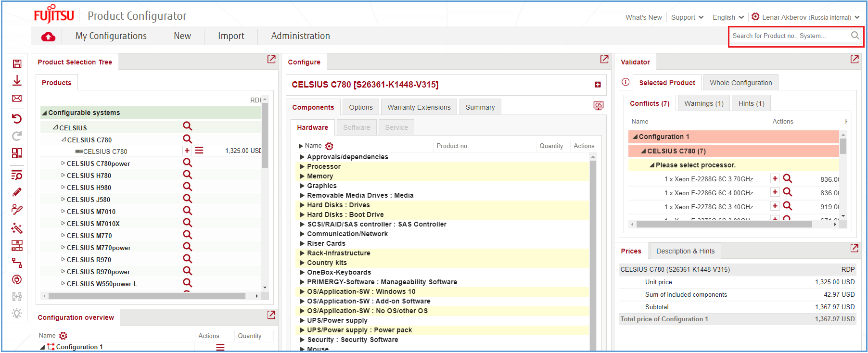
Task: Select the Country kits component row
Action: pos(442,263)
